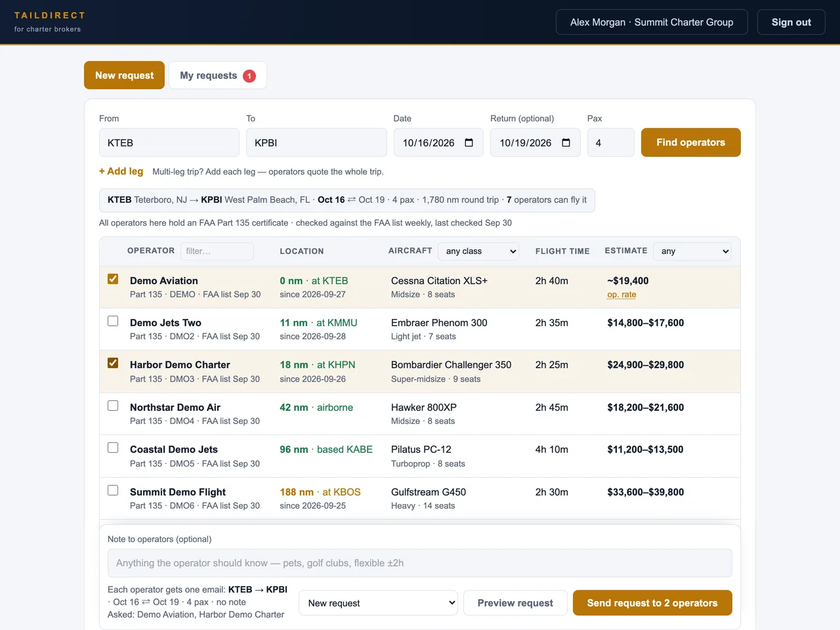Focus the To airport field KPBI
The image size is (840, 630).
pyautogui.click(x=316, y=142)
